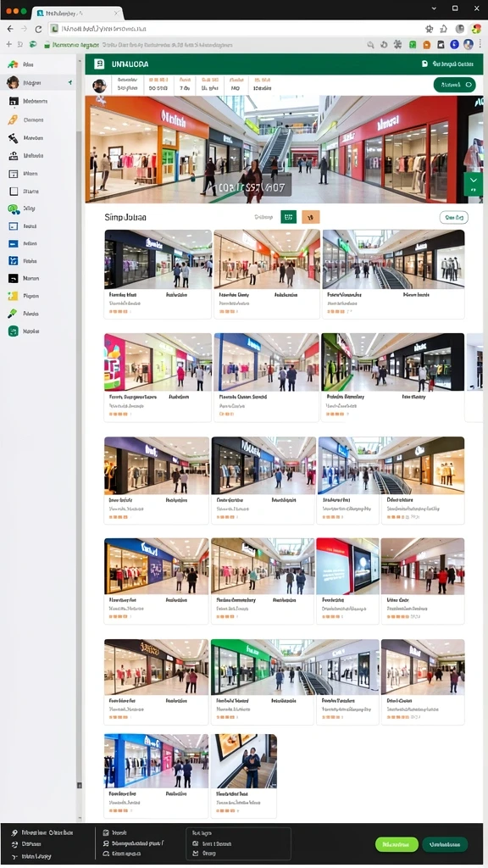Collapse the small green arrow beside the selected sidebar item
488x868 pixels.
(70, 82)
